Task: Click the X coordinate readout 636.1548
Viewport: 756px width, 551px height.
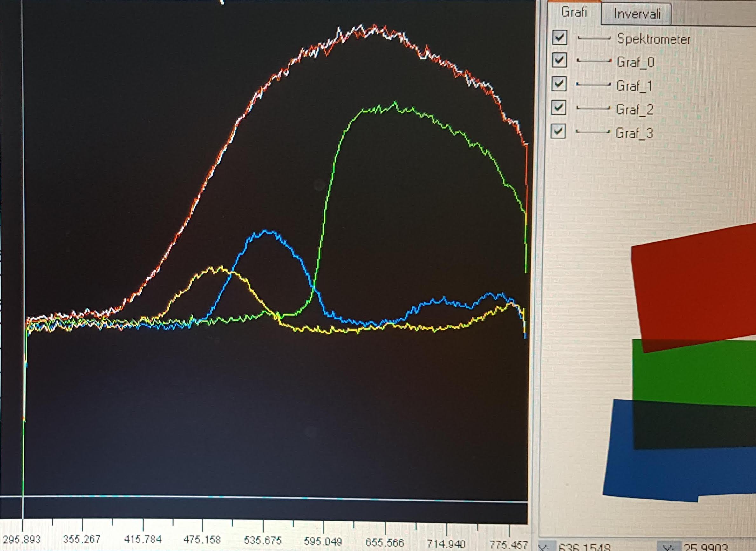Action: point(584,547)
